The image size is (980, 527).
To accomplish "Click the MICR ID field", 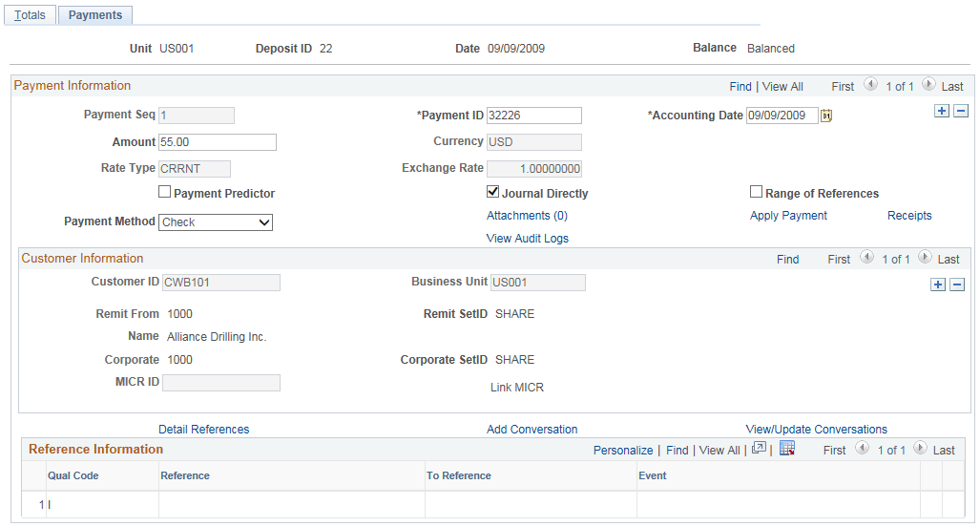I will tap(221, 383).
